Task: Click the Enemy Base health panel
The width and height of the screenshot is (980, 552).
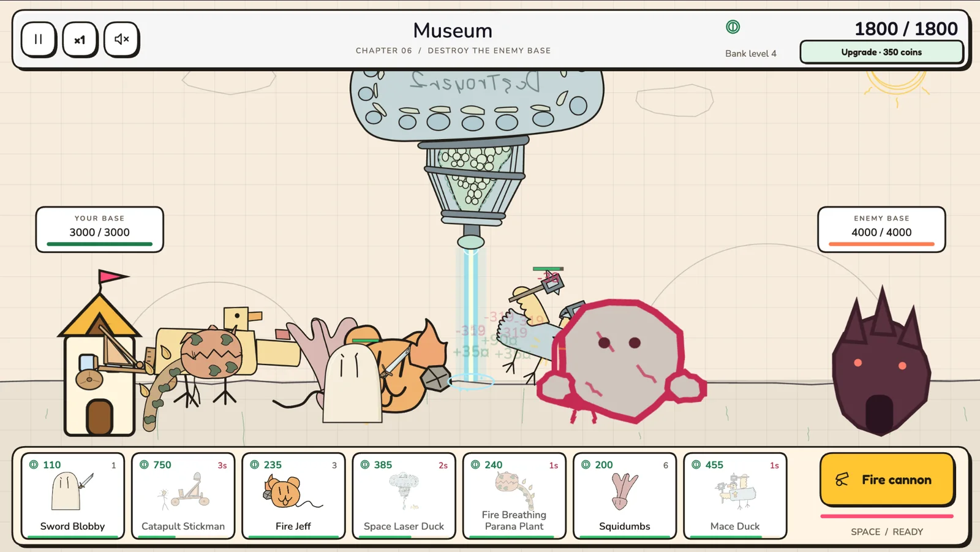Action: click(x=881, y=230)
